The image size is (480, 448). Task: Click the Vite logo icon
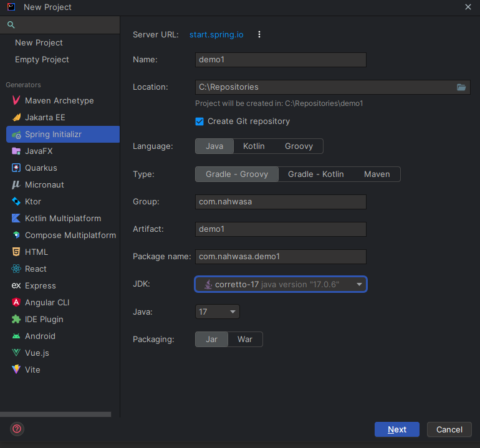pos(16,369)
